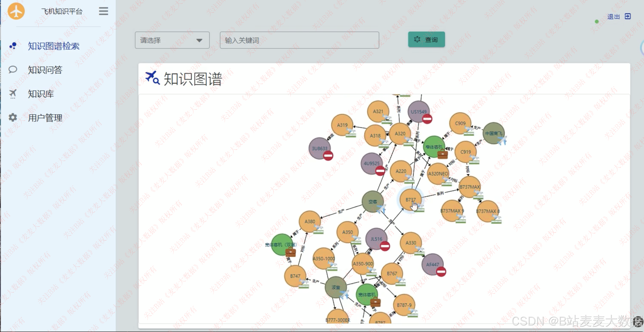Click the purple US1549 accident node

pyautogui.click(x=418, y=111)
